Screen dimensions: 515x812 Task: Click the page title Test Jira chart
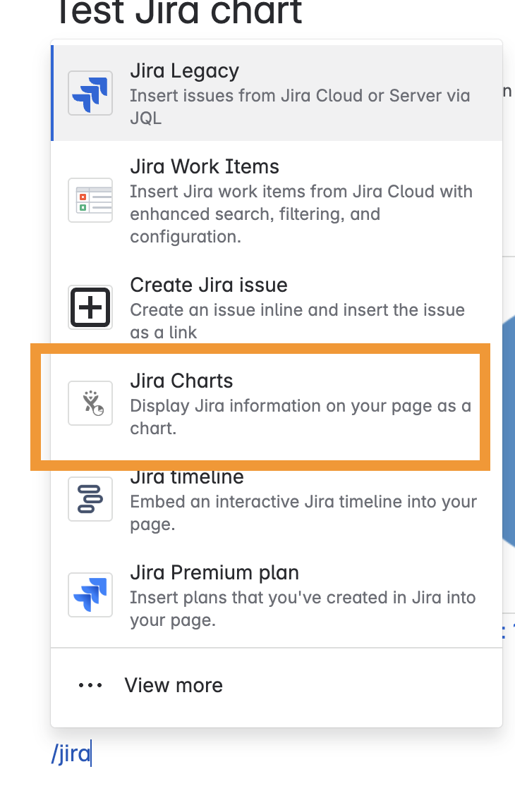(x=176, y=13)
